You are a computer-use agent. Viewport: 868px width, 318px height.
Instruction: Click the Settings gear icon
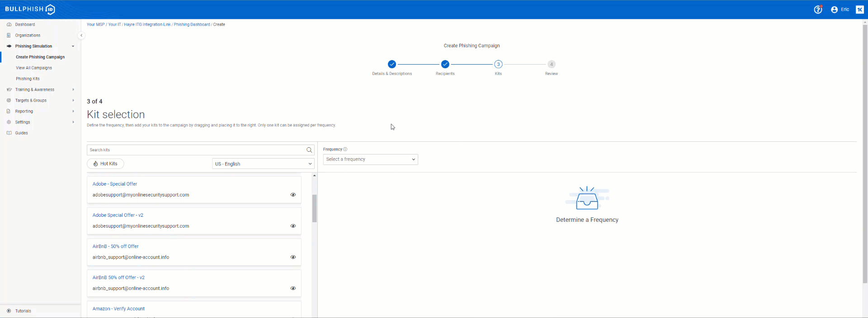(x=9, y=122)
